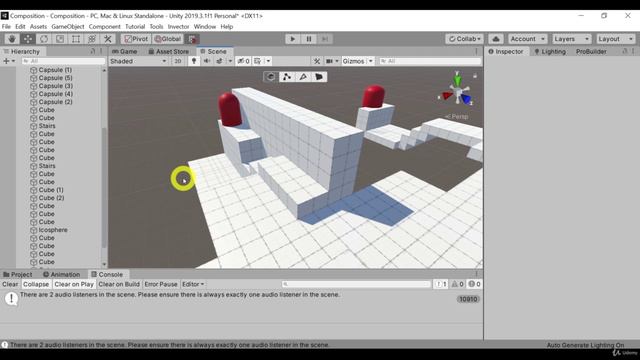Toggle Collapse in Console

click(x=36, y=284)
